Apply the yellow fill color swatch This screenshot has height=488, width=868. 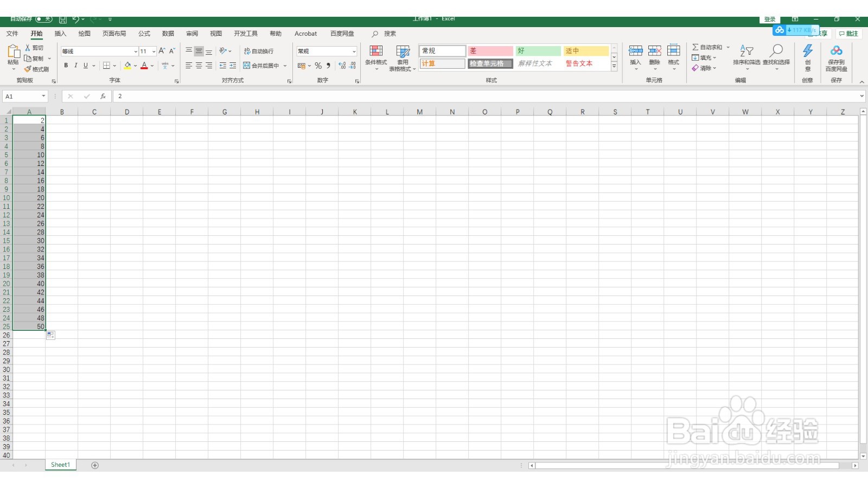[x=127, y=66]
